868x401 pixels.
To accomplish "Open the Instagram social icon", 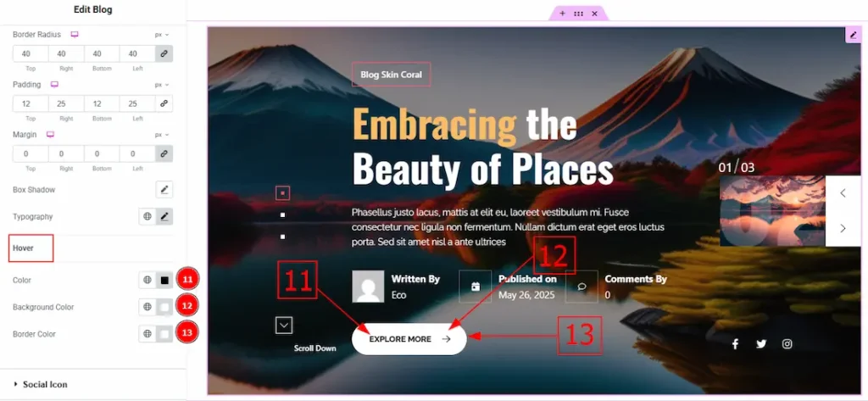I will tap(787, 343).
